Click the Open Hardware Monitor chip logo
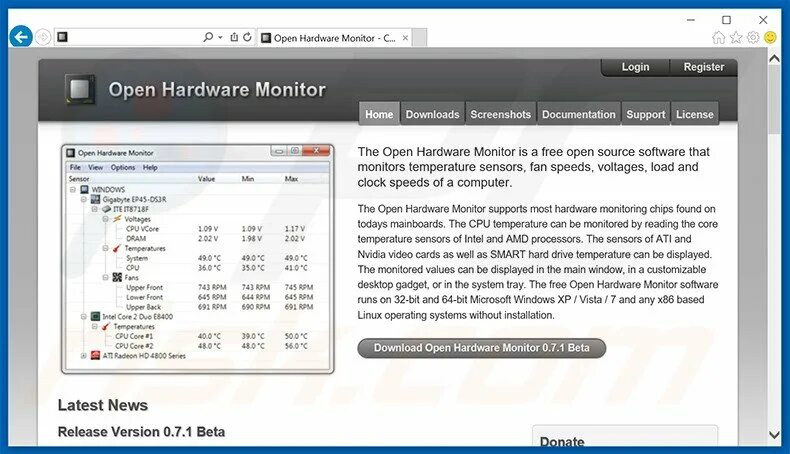Screen dimensions: 790x454 81,90
